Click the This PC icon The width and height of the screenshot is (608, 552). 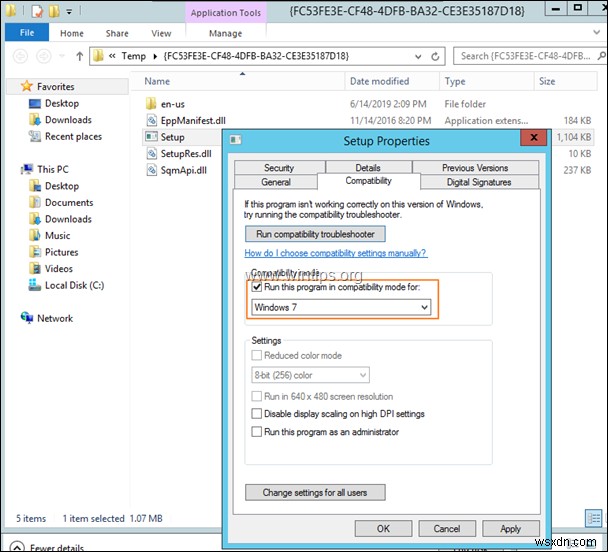click(x=27, y=169)
